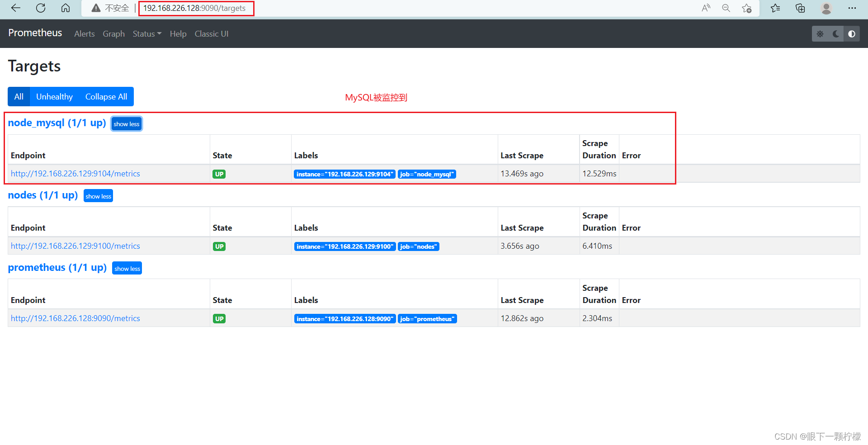868x445 pixels.
Task: Click the instance="192.168.226.129:9100" label badge
Action: point(345,246)
